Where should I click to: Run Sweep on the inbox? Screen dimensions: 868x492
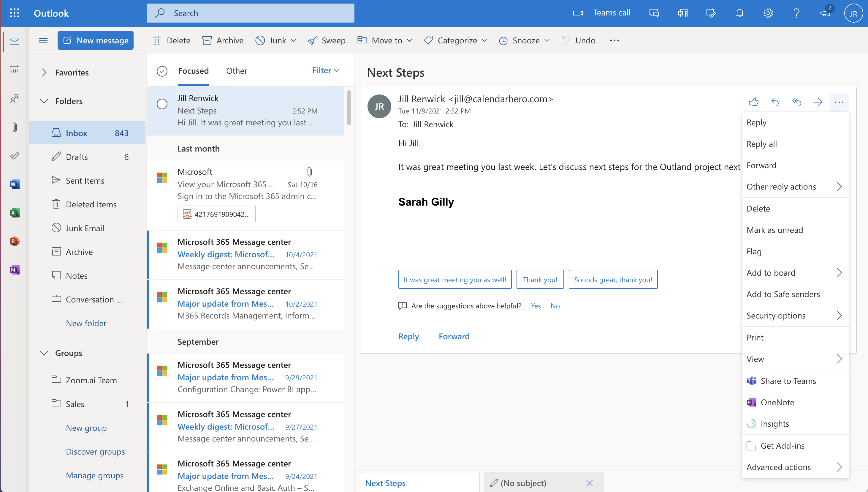click(x=326, y=40)
